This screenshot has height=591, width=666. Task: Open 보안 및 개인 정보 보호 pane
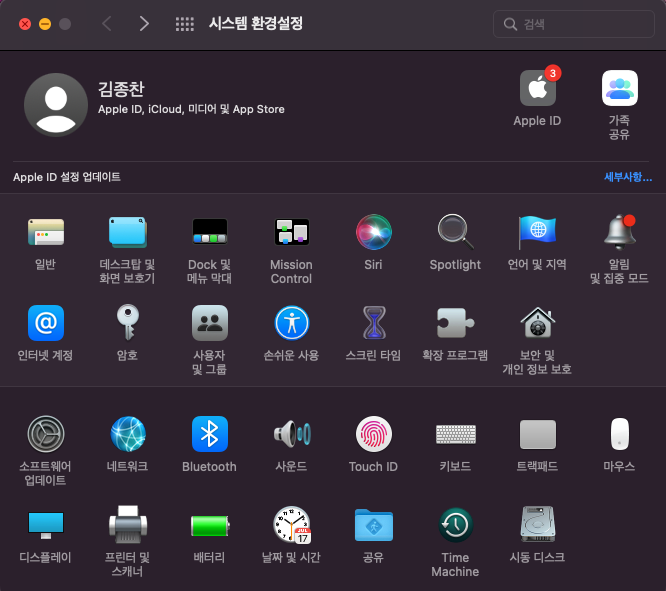[537, 323]
